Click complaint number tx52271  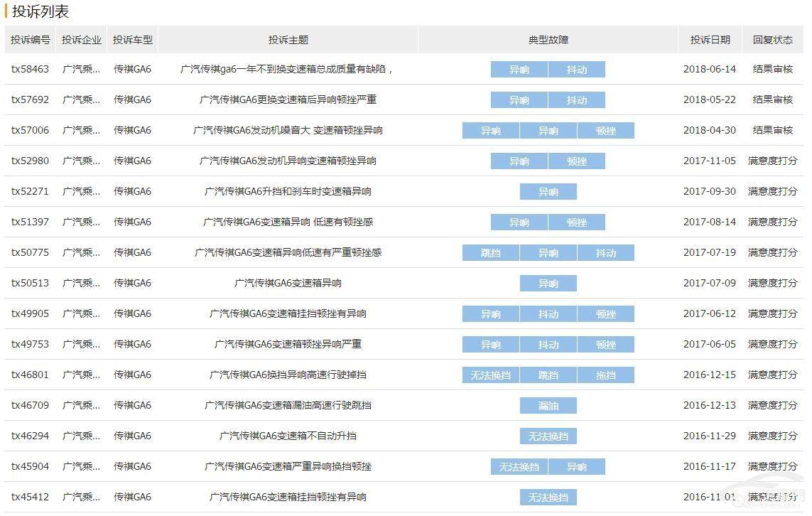(x=30, y=191)
